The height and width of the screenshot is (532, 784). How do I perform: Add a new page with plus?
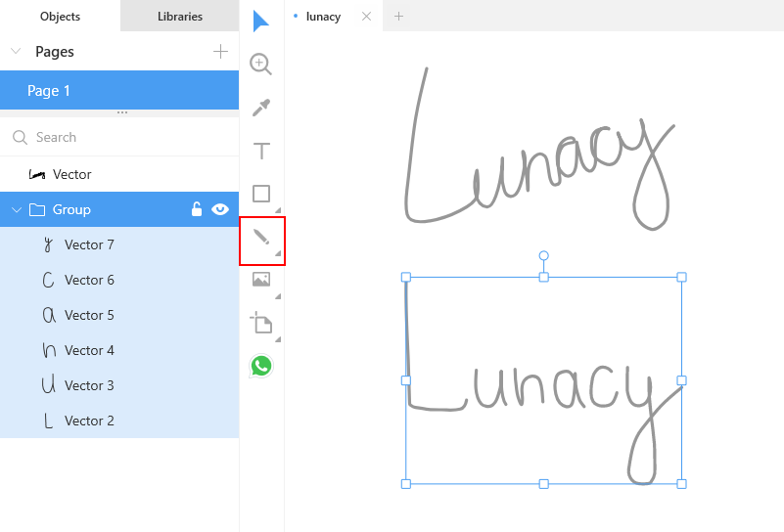220,52
